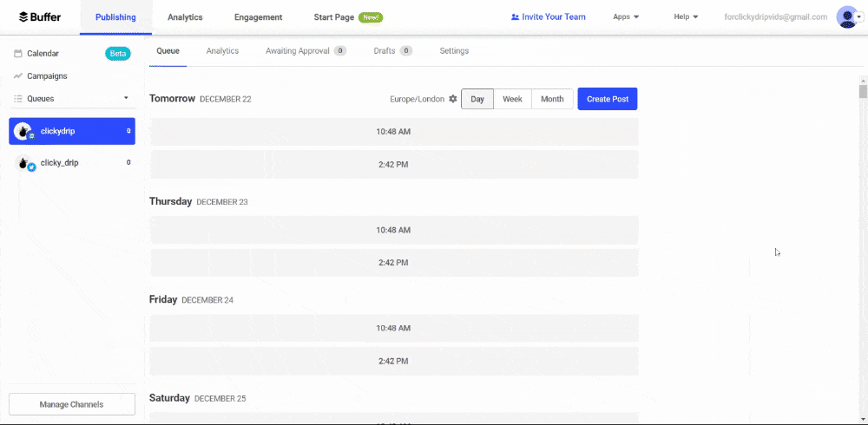
Task: Expand account menu arrow beside avatar
Action: pyautogui.click(x=859, y=17)
